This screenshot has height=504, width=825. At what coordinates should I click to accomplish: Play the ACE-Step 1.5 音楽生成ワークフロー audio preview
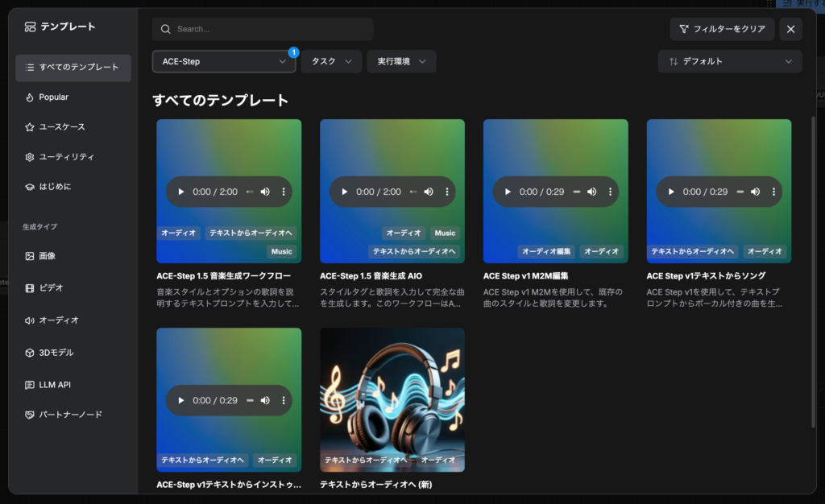point(180,192)
